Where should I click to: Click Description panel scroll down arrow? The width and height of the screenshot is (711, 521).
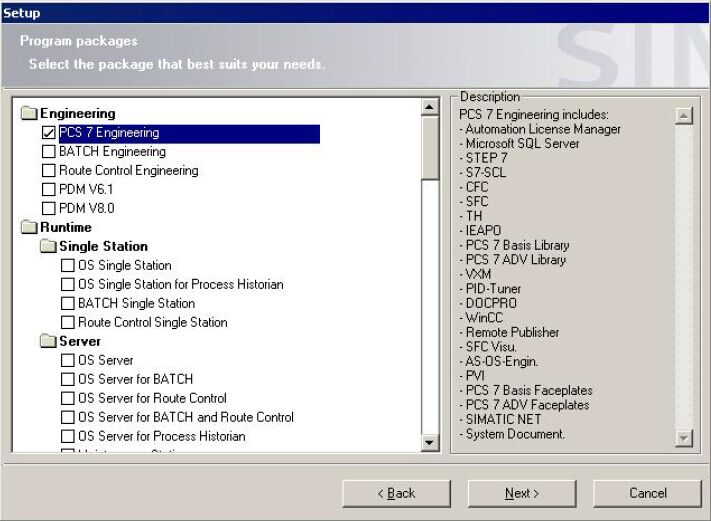[684, 438]
